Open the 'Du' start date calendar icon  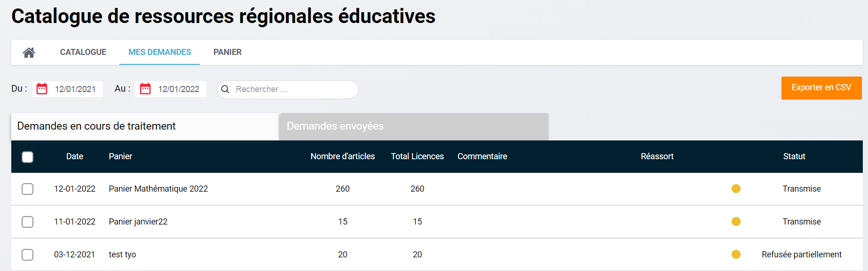[x=42, y=89]
